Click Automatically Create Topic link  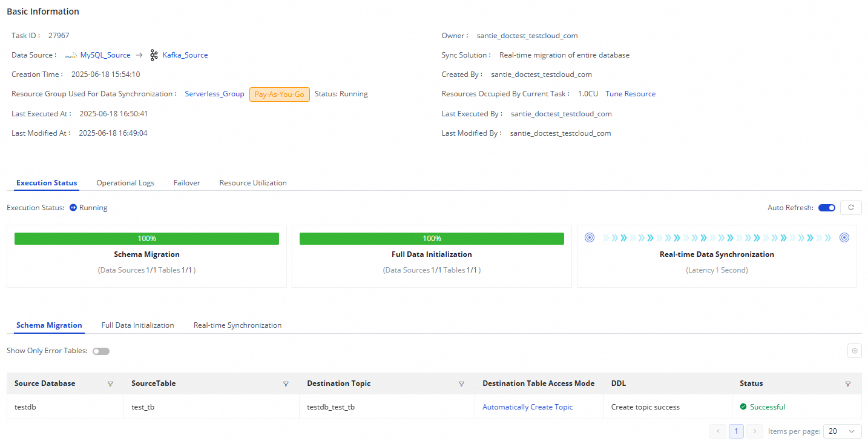528,407
